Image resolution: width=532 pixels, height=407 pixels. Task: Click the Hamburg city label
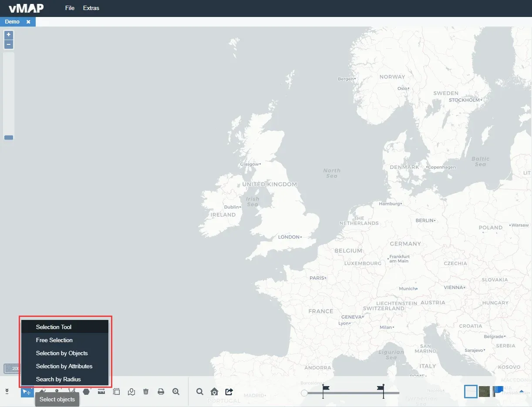(389, 204)
